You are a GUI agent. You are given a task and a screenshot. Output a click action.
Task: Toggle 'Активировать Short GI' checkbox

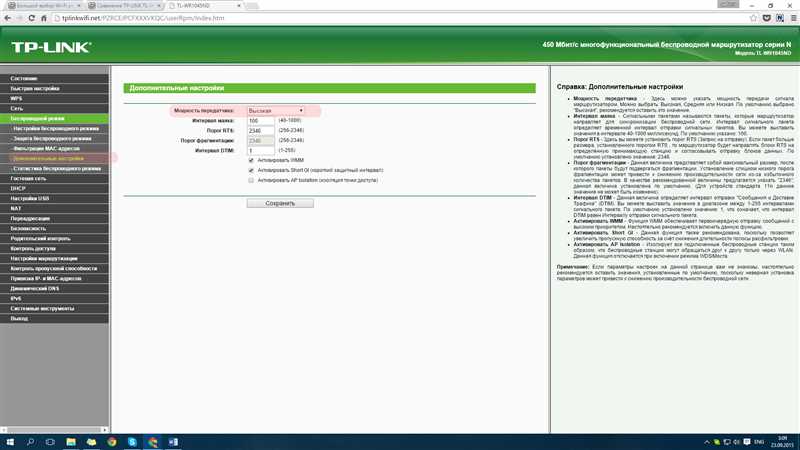click(x=251, y=170)
